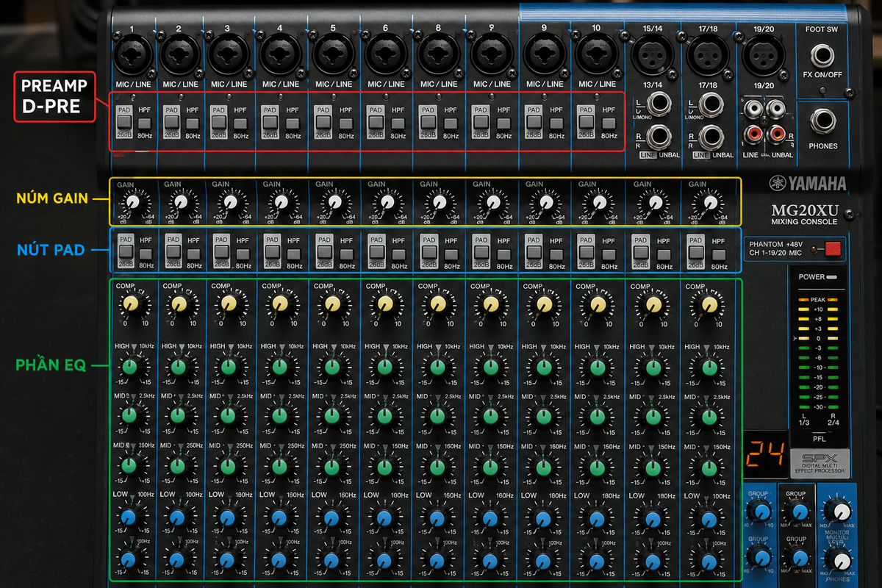Click the PEAK indicator on level meter
This screenshot has width=882, height=588.
click(818, 300)
